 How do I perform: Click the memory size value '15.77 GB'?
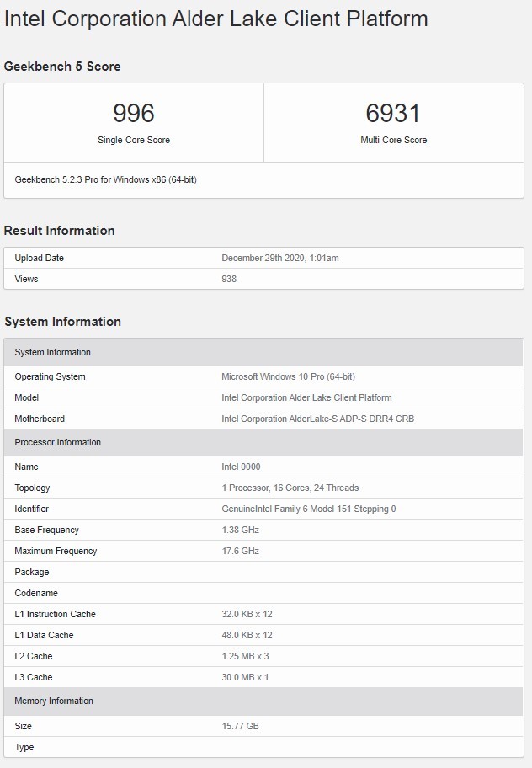point(240,727)
